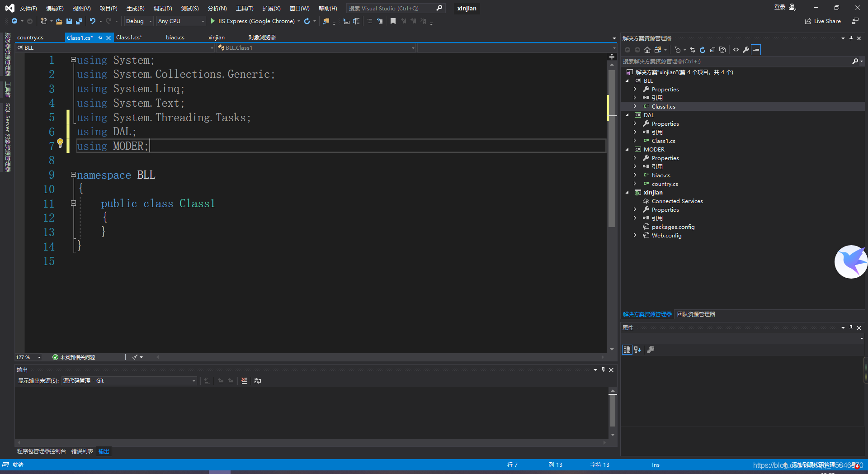Click the Find in Files icon
The width and height of the screenshot is (868, 474).
(326, 21)
